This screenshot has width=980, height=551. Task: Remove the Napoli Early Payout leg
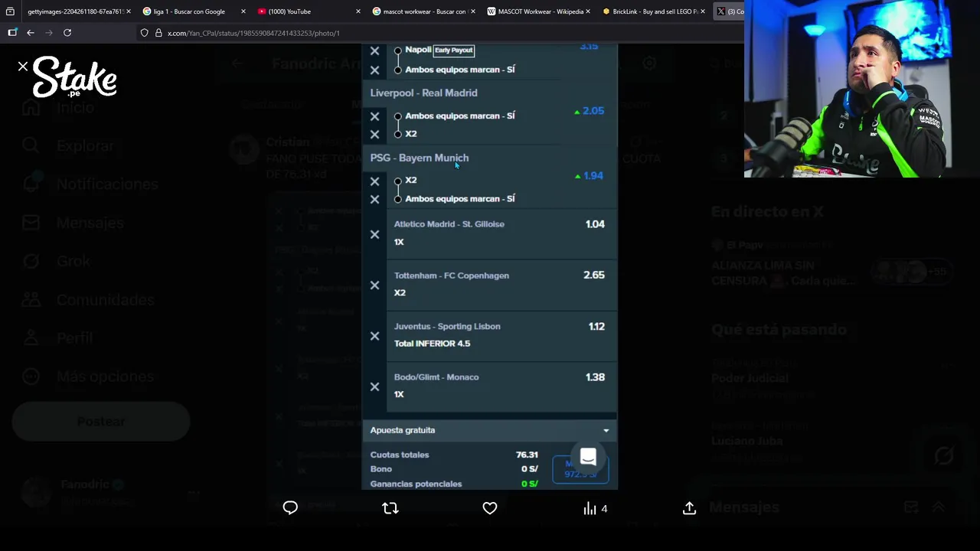374,51
